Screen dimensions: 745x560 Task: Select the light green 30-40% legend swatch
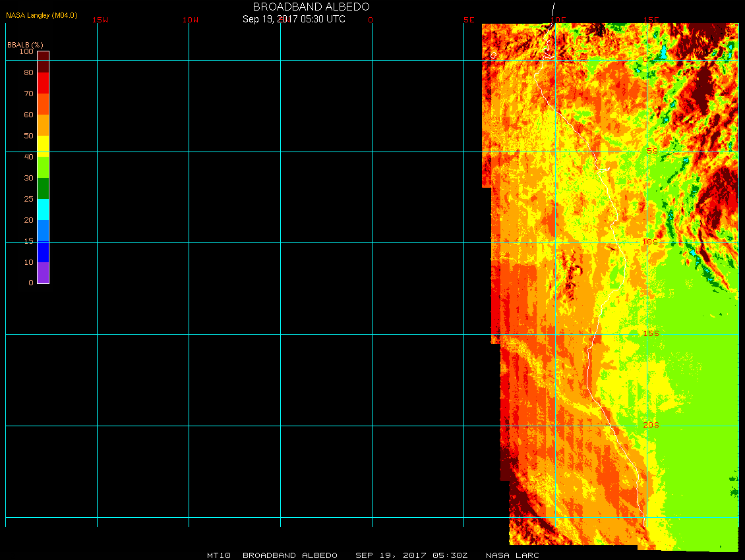tap(43, 167)
